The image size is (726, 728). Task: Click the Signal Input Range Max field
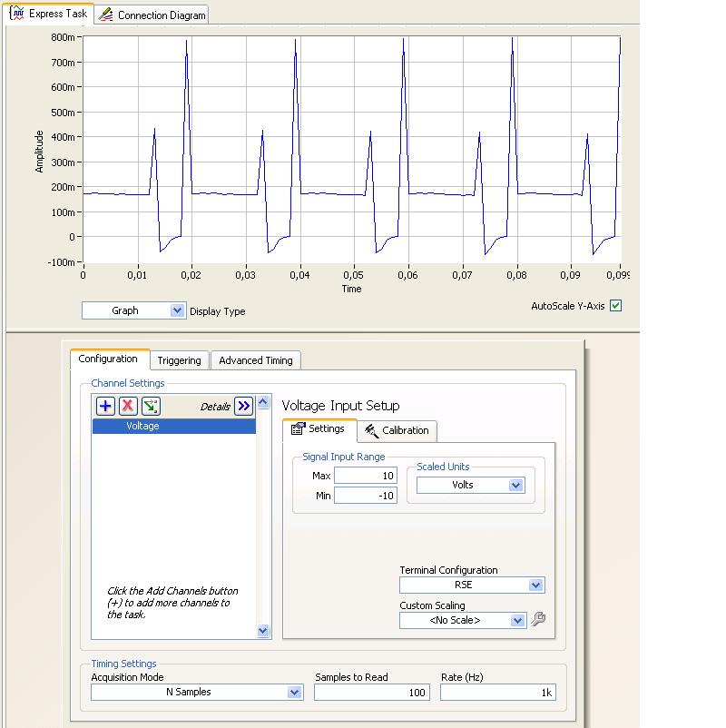pos(365,476)
